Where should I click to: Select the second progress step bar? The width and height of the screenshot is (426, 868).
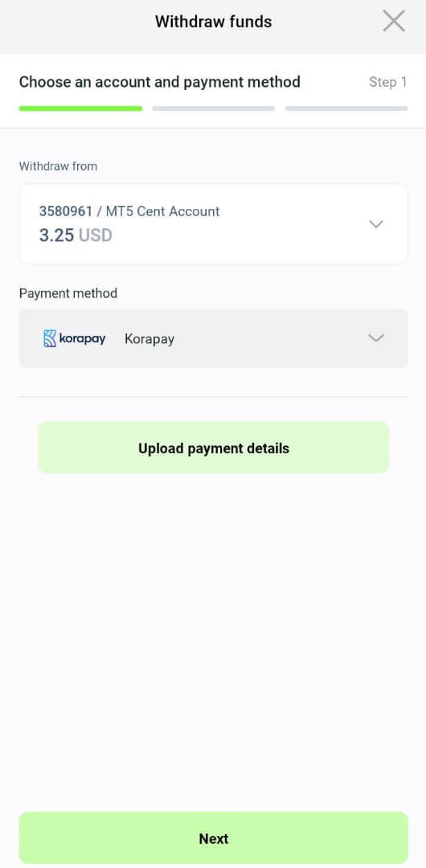(x=213, y=108)
